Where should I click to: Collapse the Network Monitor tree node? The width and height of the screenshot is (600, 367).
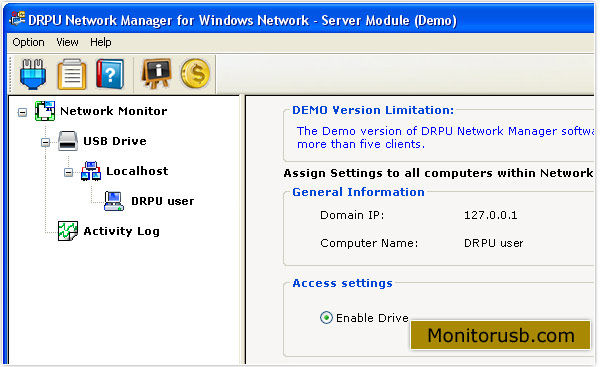(23, 112)
